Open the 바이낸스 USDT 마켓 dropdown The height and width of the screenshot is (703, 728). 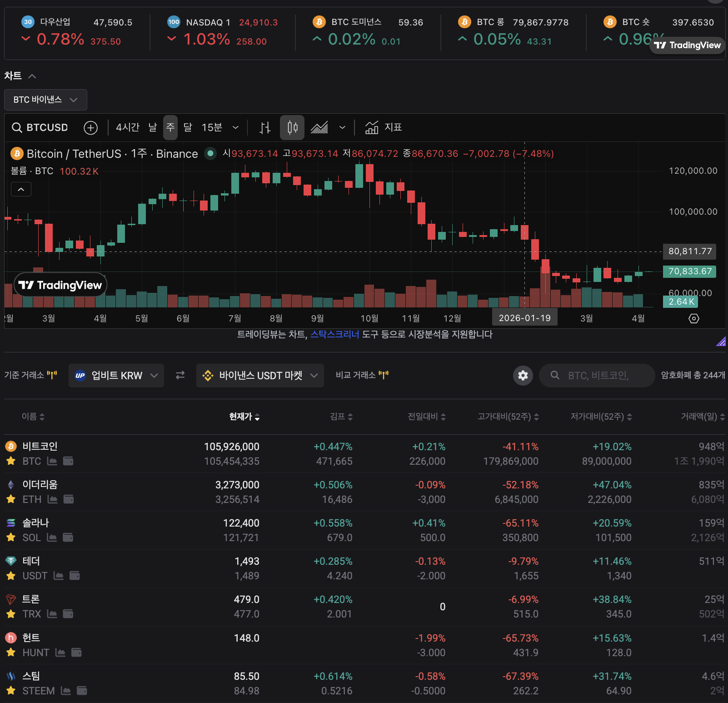260,376
